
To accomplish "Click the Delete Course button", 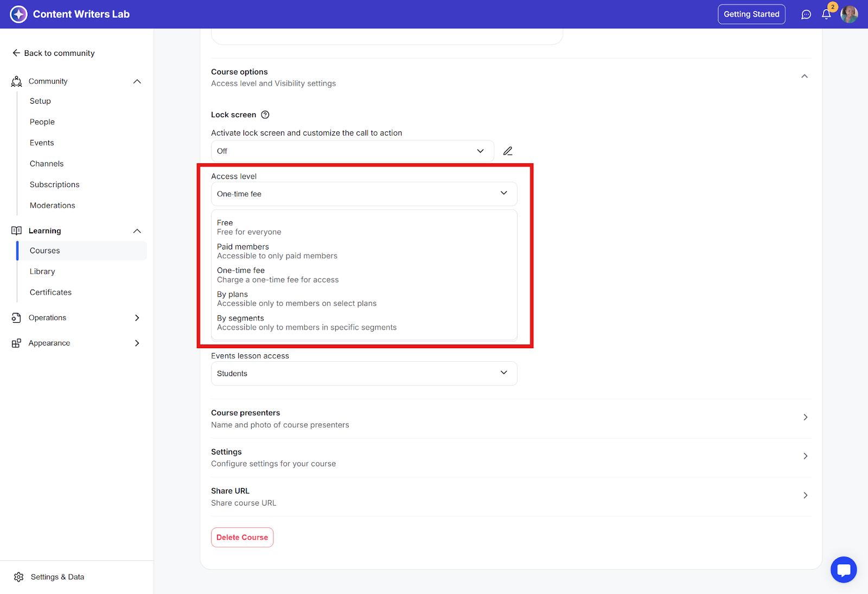I will pos(242,538).
